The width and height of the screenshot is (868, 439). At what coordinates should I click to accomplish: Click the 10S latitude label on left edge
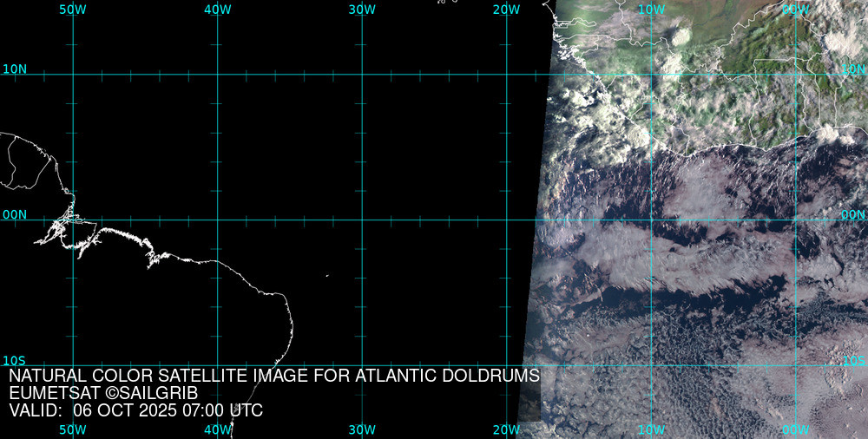[x=14, y=360]
